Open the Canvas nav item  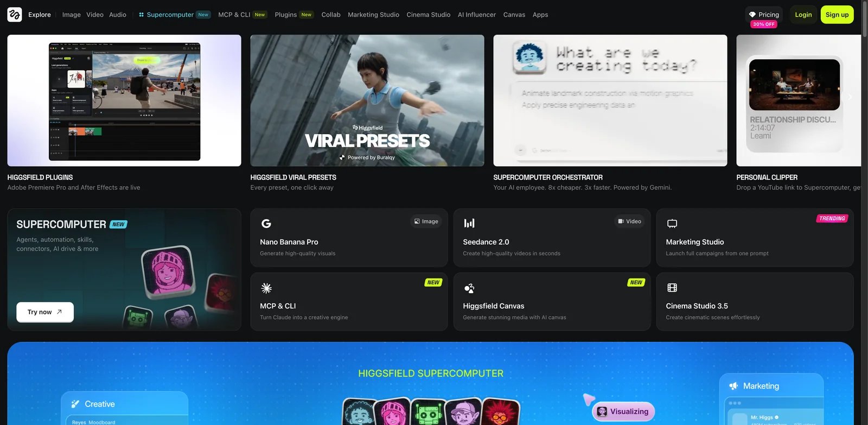pos(514,15)
